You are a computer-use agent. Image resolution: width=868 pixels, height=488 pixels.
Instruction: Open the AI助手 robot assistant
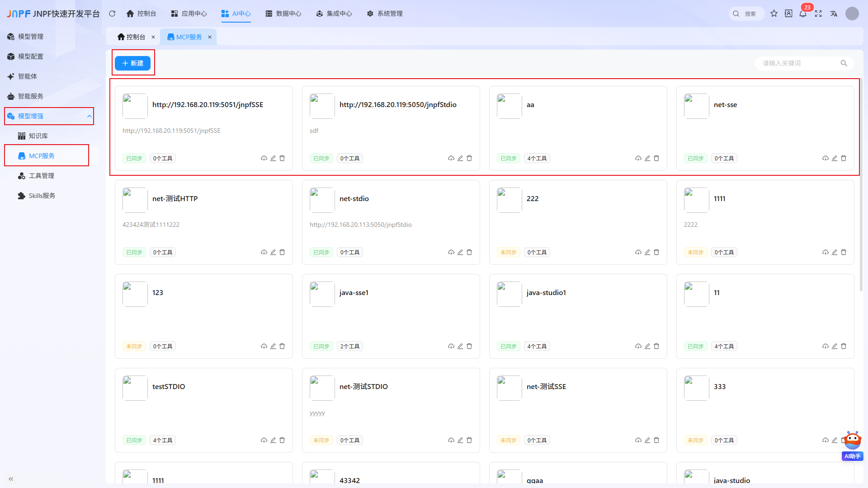[x=853, y=446]
